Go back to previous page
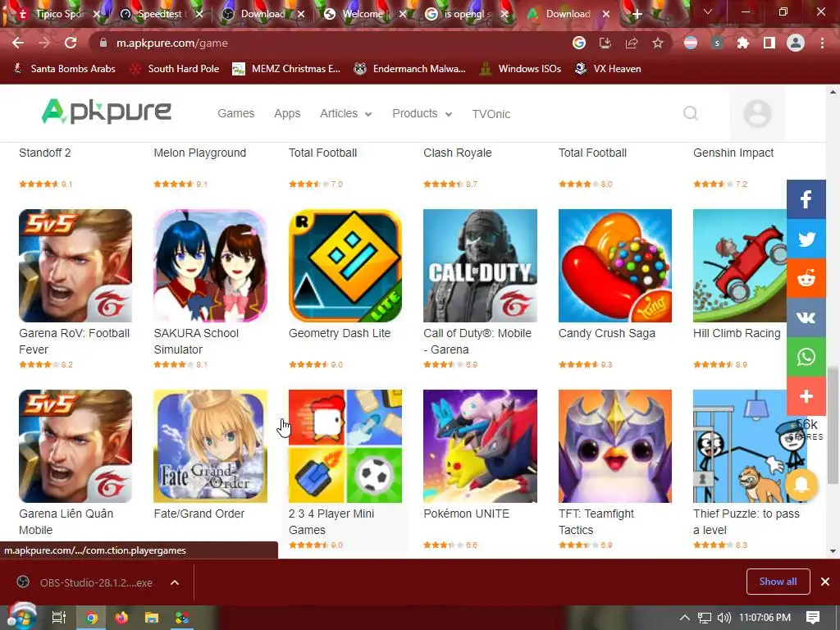This screenshot has height=630, width=840. [x=18, y=43]
